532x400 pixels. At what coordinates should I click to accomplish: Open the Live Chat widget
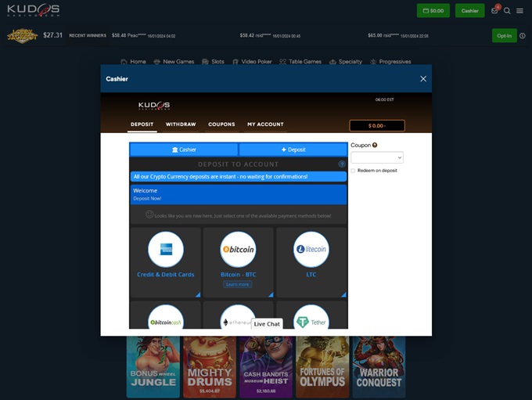[x=267, y=323]
